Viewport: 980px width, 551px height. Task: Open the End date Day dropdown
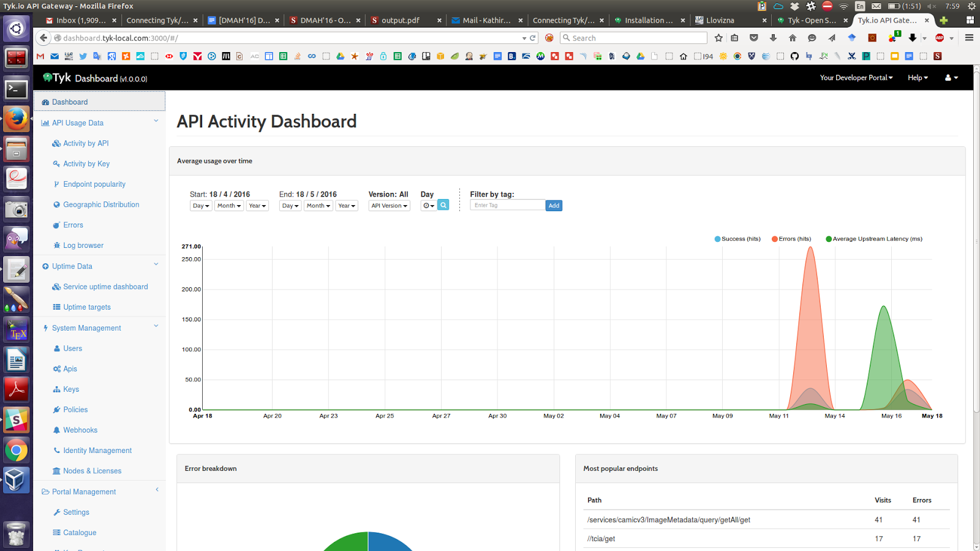290,206
